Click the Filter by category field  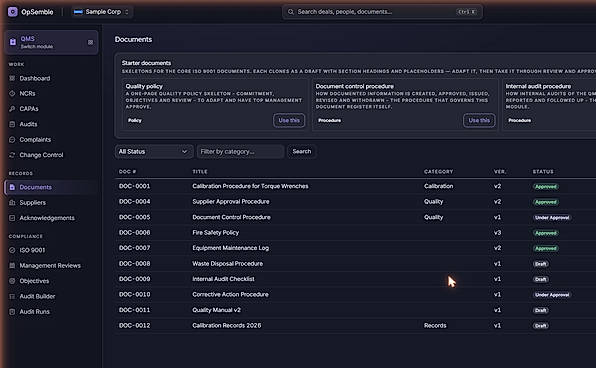240,152
